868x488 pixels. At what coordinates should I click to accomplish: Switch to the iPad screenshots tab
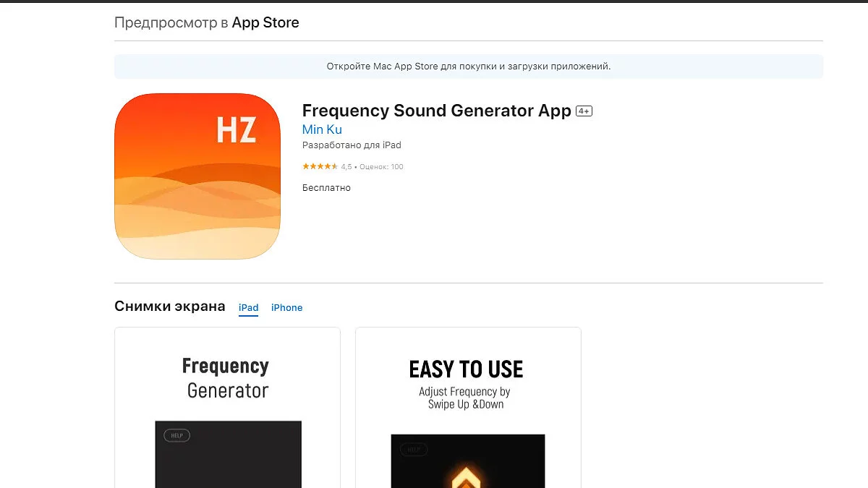coord(249,308)
